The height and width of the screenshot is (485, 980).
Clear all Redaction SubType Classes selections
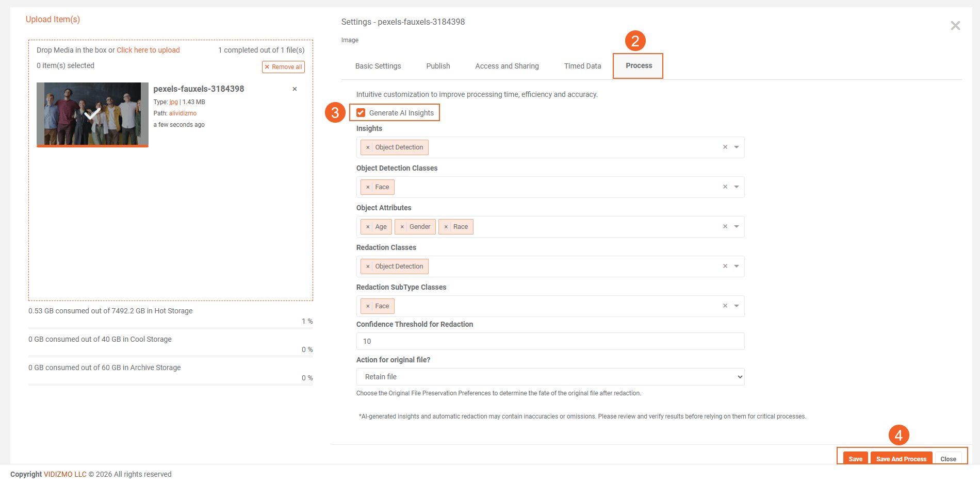(725, 306)
